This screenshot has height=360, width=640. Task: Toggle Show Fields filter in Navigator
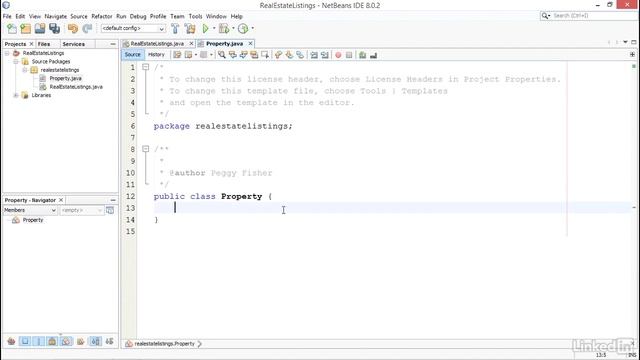click(25, 341)
